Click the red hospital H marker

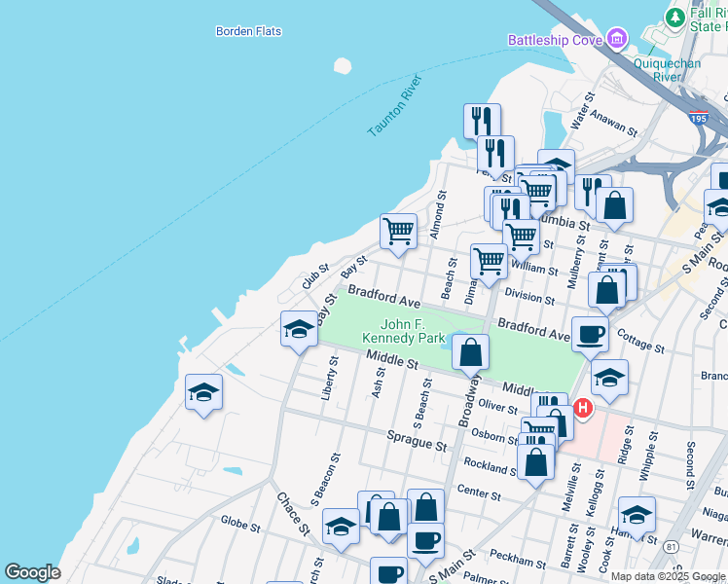[583, 408]
